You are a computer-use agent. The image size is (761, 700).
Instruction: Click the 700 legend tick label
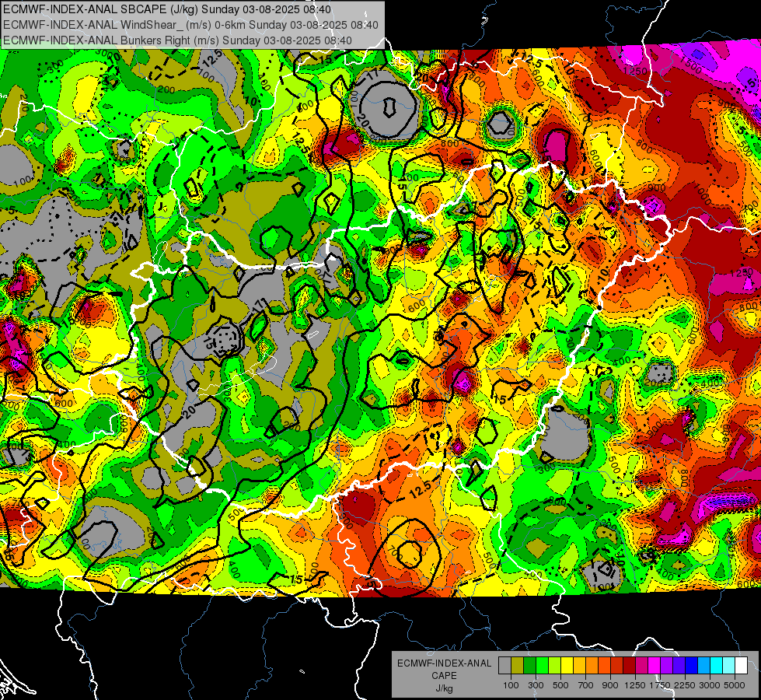[586, 685]
